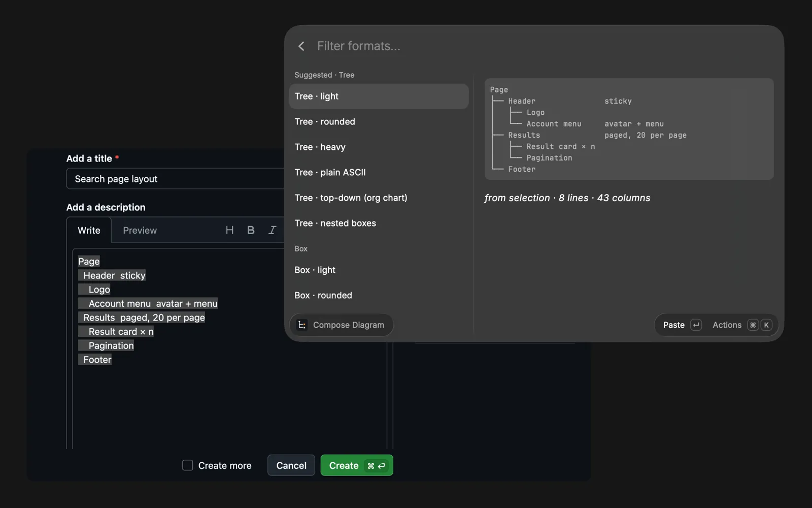Choose Tree · heavy format

379,147
